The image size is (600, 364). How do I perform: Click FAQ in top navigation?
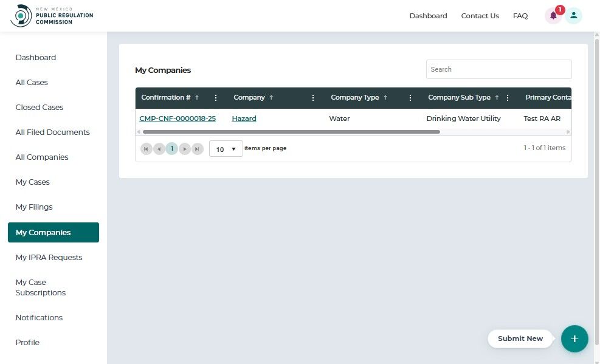click(x=520, y=16)
